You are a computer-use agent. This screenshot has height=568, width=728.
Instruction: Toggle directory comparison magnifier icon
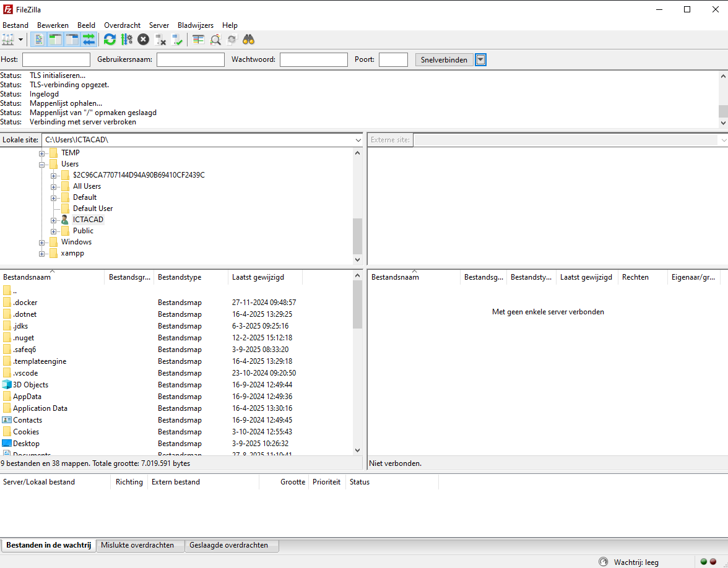click(215, 40)
